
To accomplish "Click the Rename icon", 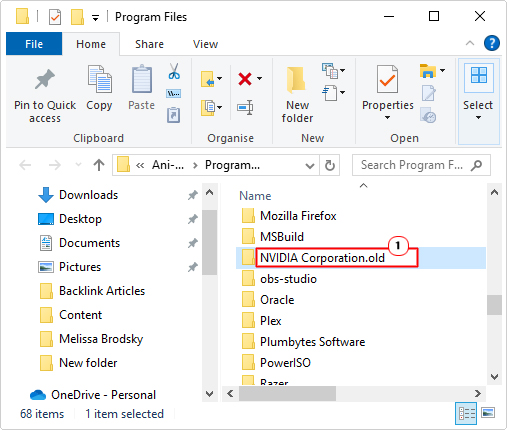I will click(x=245, y=107).
